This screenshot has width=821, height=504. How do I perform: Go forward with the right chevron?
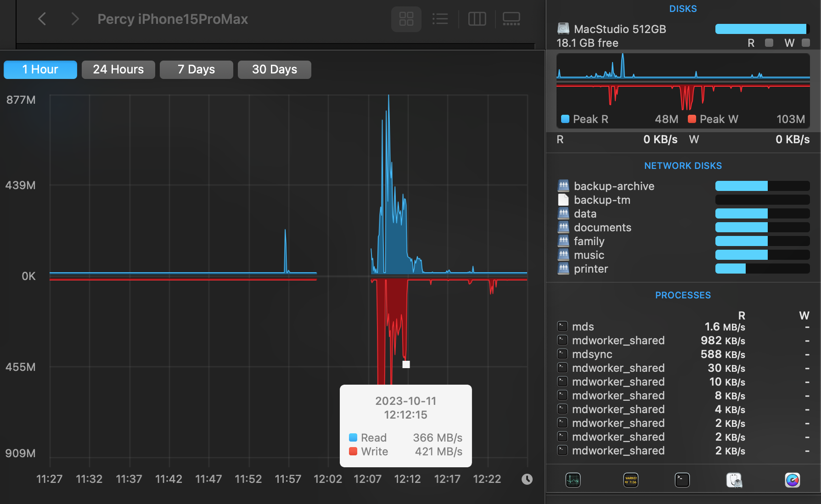[75, 19]
